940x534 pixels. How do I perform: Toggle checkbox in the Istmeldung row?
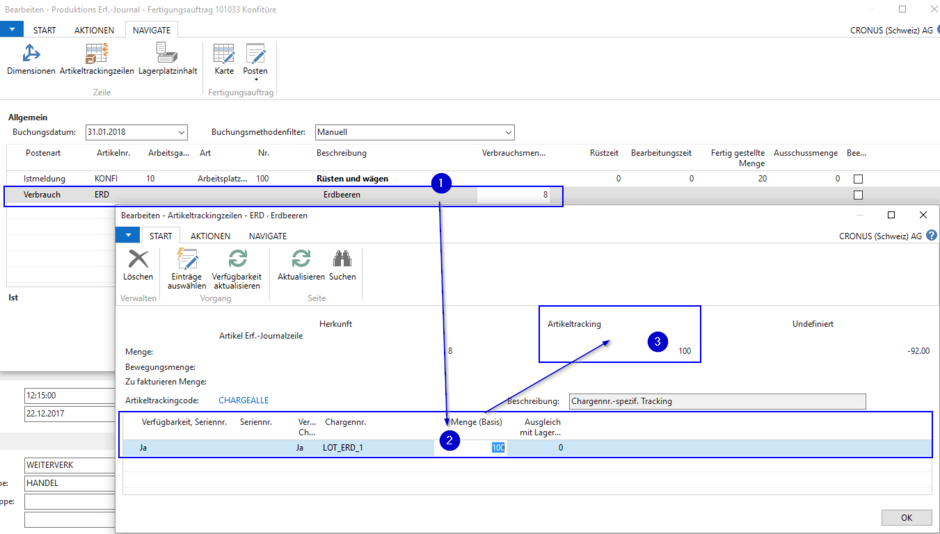pyautogui.click(x=858, y=179)
